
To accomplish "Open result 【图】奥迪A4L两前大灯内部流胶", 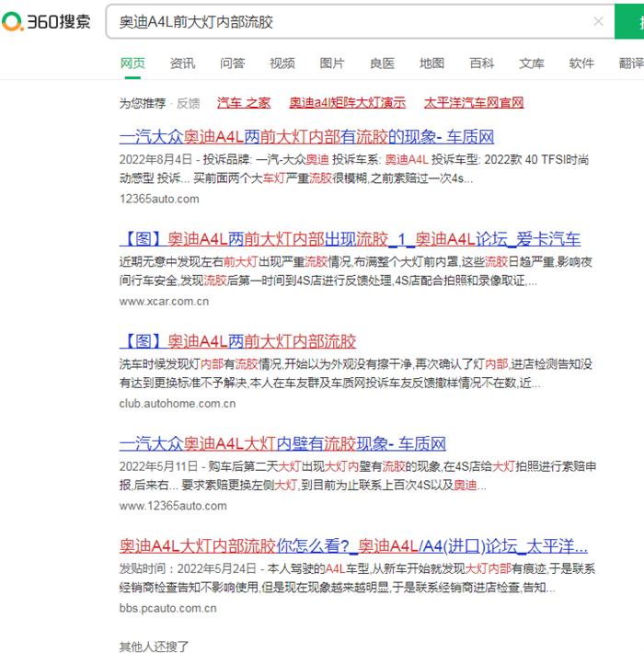I will point(238,341).
